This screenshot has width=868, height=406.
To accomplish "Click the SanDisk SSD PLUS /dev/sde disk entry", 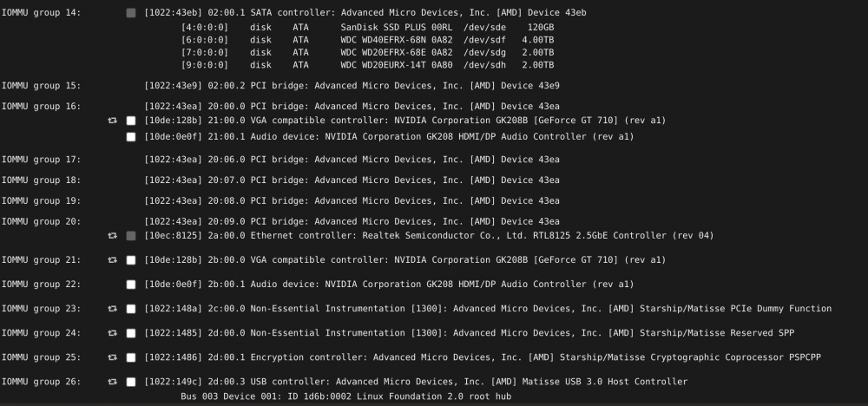I will tap(367, 27).
